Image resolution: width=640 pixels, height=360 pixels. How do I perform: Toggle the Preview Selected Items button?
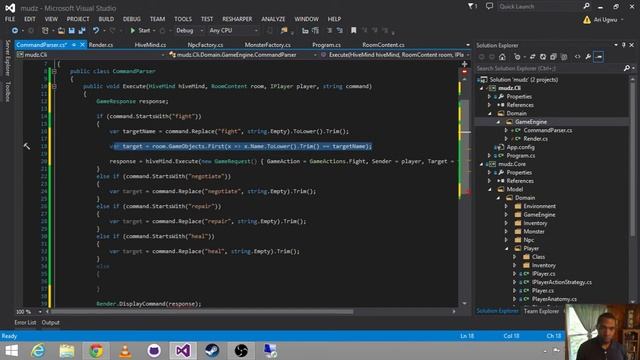[x=599, y=57]
